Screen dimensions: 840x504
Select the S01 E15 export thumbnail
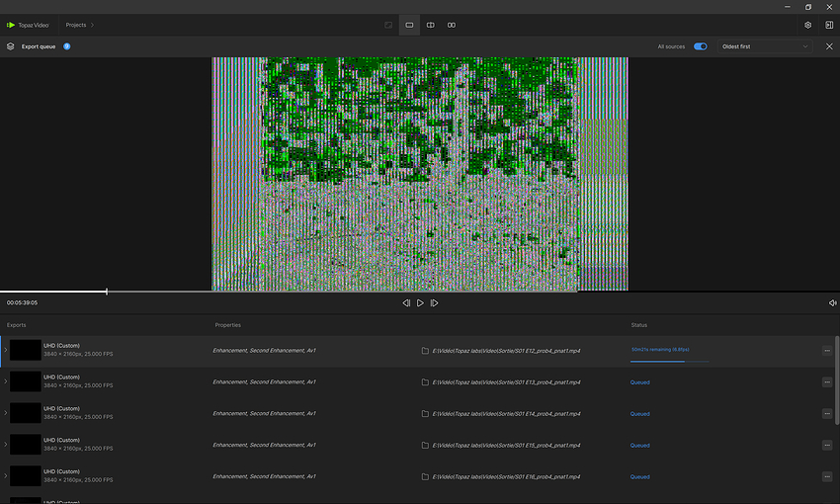[x=25, y=445]
